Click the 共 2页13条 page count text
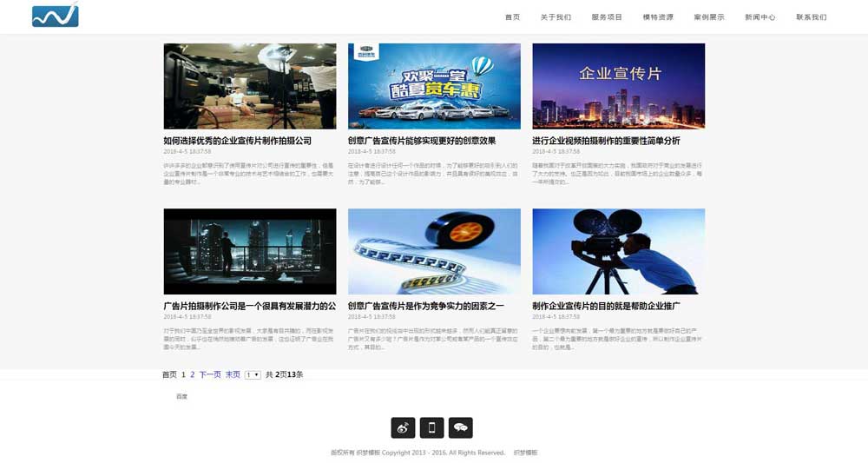The image size is (868, 463). click(x=284, y=375)
